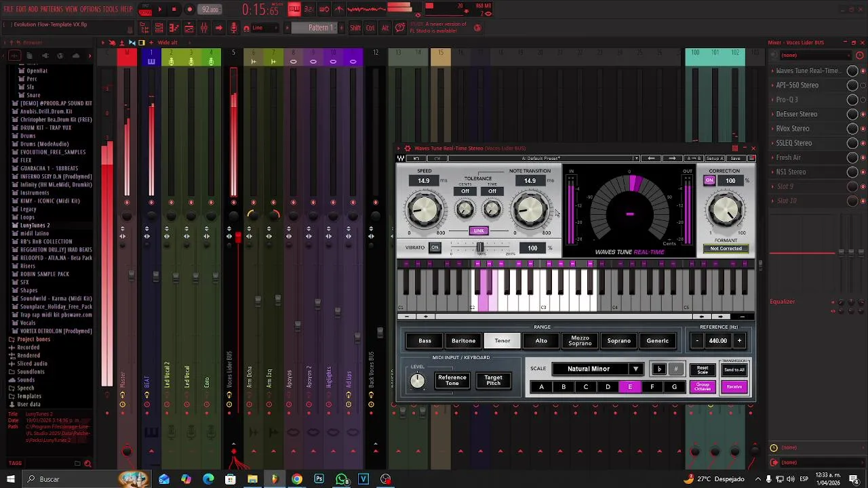Viewport: 868px width, 488px height.
Task: Adjust the Vibrato percentage slider
Action: (x=480, y=247)
